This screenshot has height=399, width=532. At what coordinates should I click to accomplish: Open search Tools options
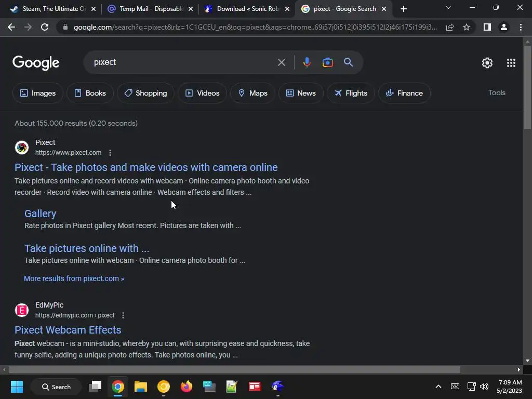click(497, 92)
